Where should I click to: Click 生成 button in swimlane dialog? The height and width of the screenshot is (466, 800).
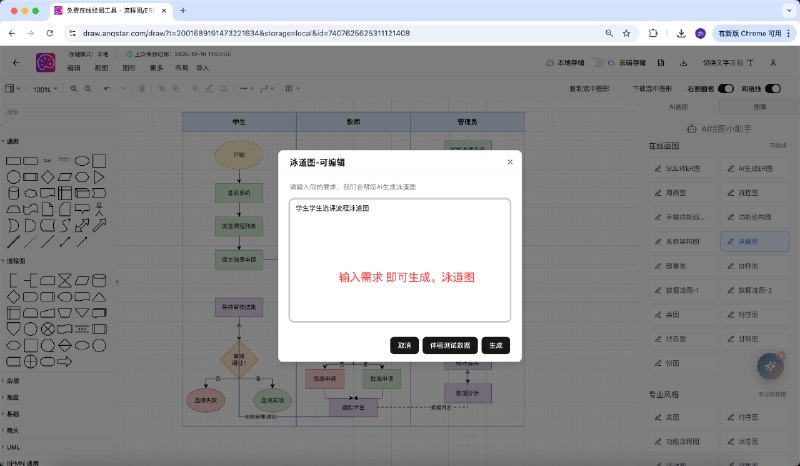point(495,346)
